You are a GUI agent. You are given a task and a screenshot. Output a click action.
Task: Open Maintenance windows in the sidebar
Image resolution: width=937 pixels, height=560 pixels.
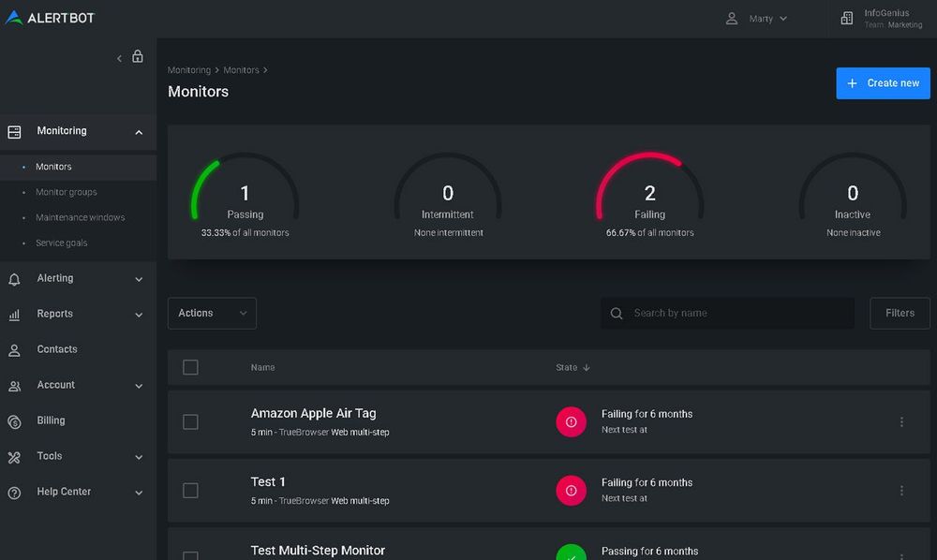(x=79, y=218)
